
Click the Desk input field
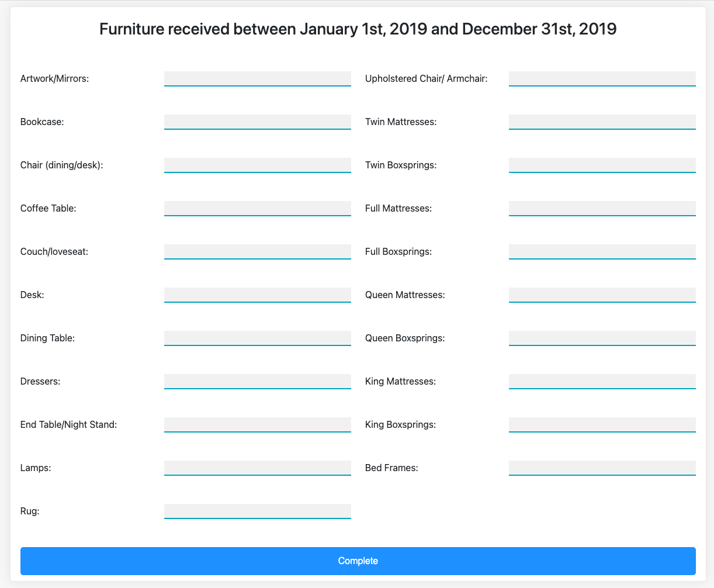pyautogui.click(x=258, y=295)
